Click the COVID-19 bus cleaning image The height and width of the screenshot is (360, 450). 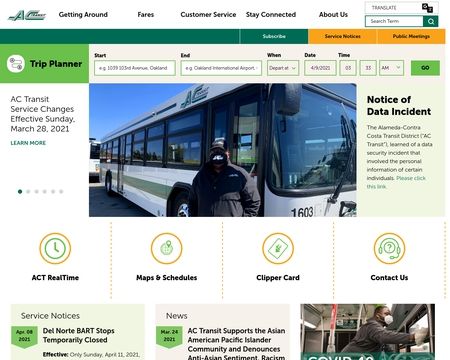(x=367, y=332)
